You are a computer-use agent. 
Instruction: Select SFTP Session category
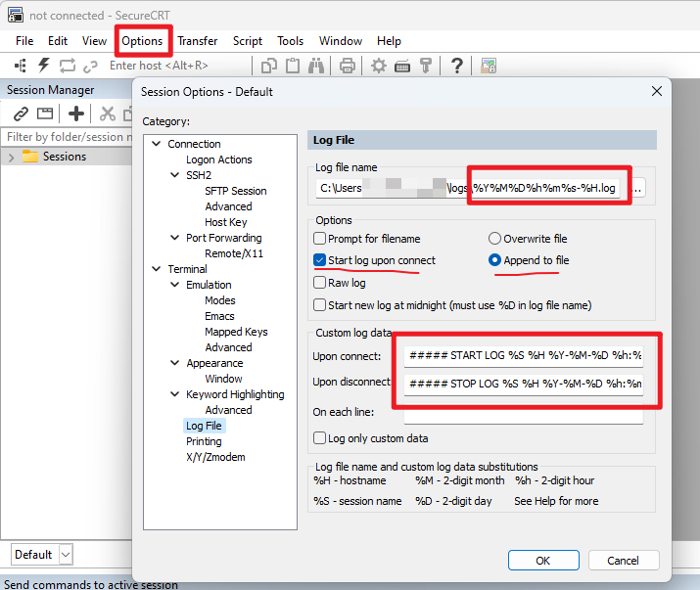pos(235,191)
